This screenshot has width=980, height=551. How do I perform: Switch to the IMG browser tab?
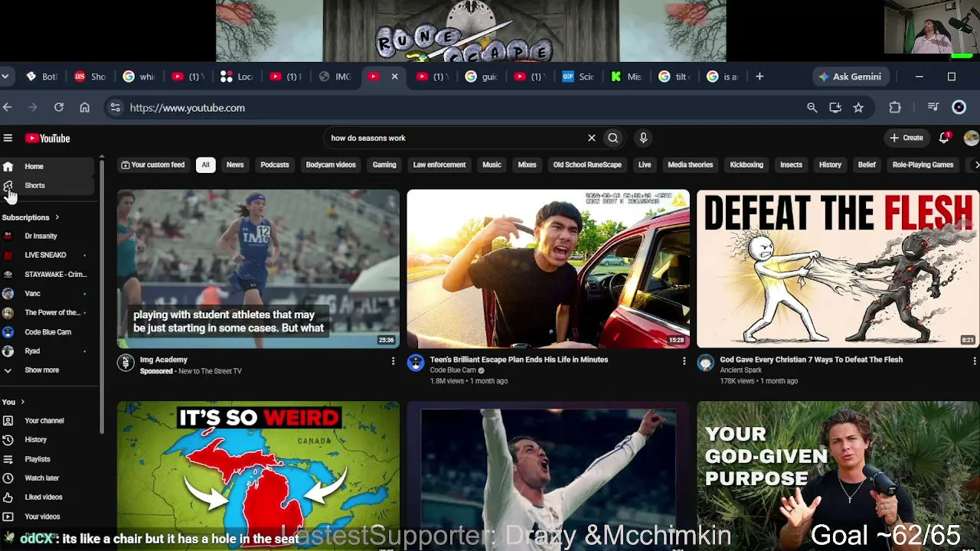335,77
